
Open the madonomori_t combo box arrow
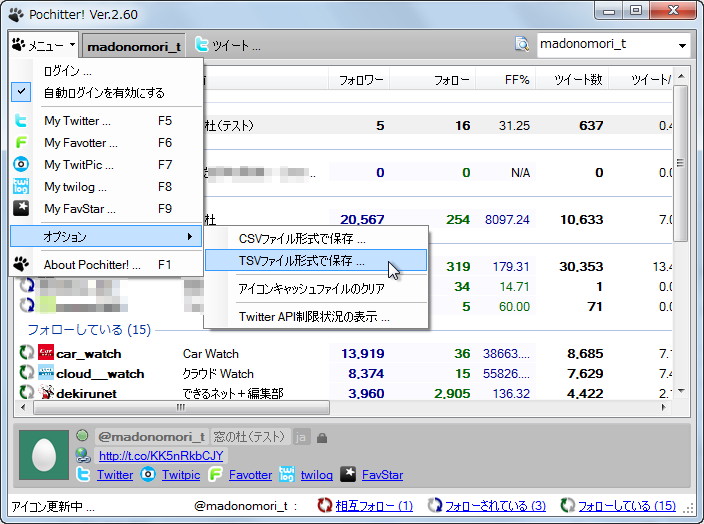pos(682,45)
